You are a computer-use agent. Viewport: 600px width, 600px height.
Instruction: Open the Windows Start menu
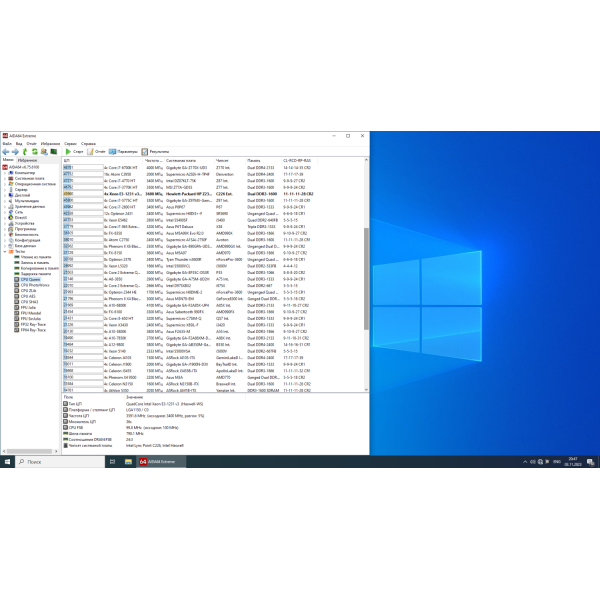click(x=7, y=462)
